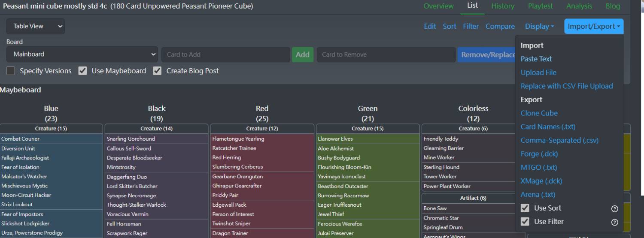The height and width of the screenshot is (238, 644).
Task: Uncheck the Use Filter checkbox
Action: pos(525,222)
